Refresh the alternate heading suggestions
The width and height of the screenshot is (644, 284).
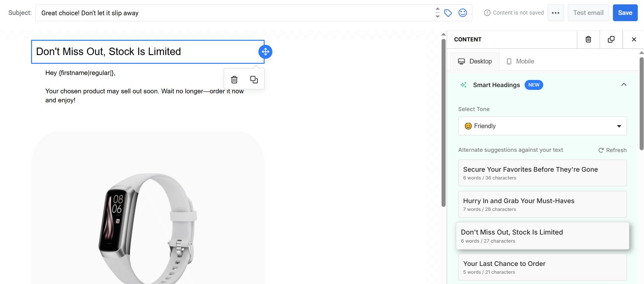(612, 150)
